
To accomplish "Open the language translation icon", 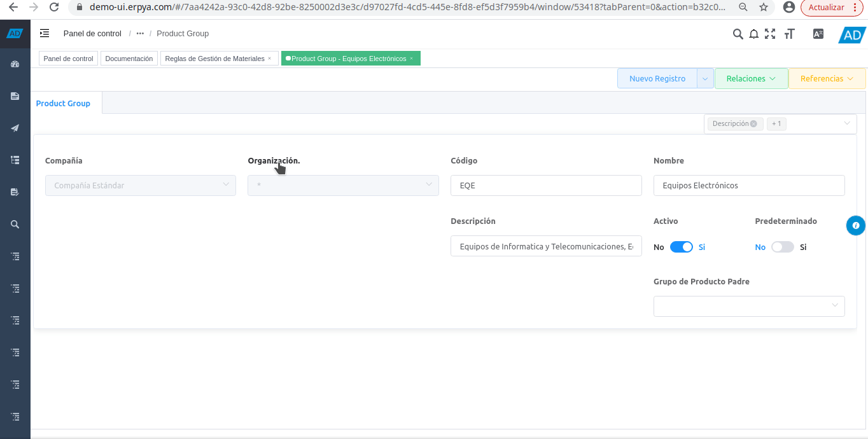I will (818, 34).
